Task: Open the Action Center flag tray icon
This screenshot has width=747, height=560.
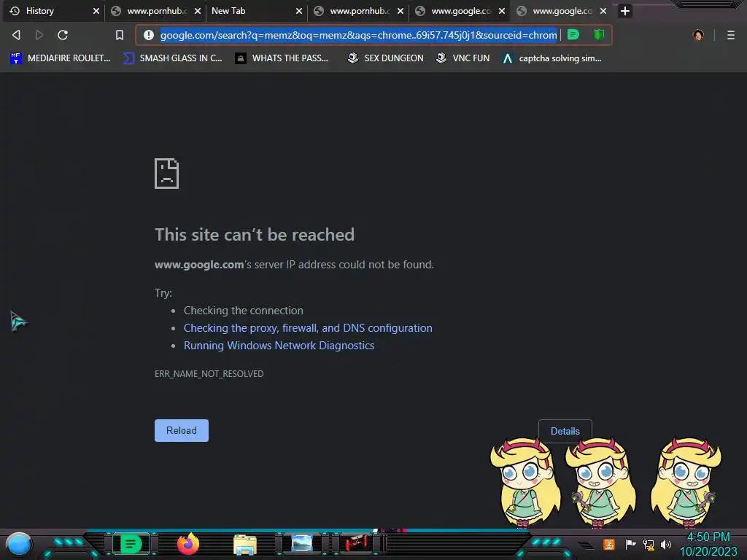Action: pos(630,544)
